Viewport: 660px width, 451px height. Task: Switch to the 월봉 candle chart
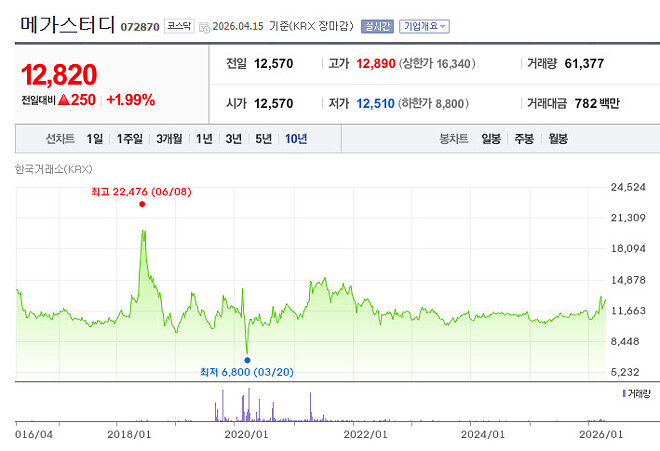pyautogui.click(x=558, y=139)
